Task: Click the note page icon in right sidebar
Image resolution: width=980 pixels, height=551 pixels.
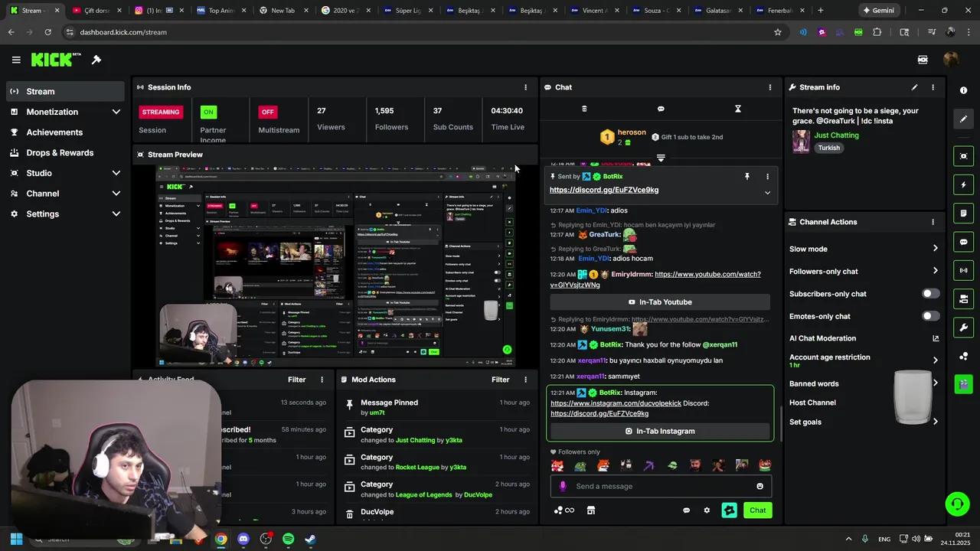Action: click(963, 213)
